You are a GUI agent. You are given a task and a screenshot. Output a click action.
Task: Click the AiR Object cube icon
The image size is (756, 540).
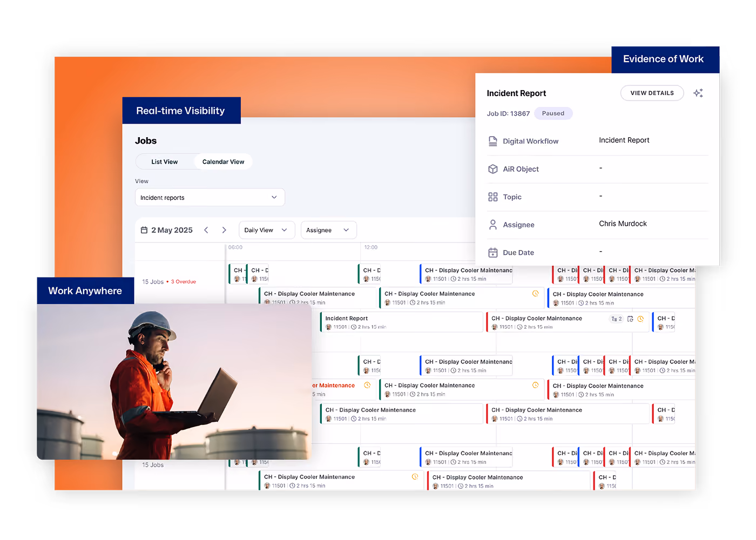(492, 169)
